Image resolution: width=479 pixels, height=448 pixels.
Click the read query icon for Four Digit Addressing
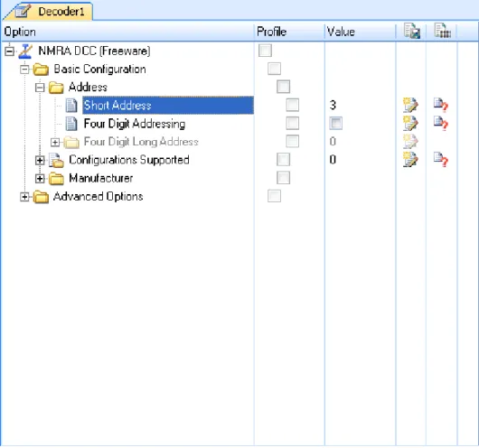441,124
